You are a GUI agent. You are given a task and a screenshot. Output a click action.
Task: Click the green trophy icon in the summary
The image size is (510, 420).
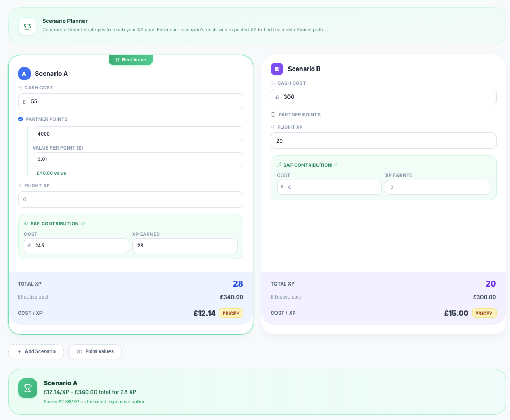27,388
